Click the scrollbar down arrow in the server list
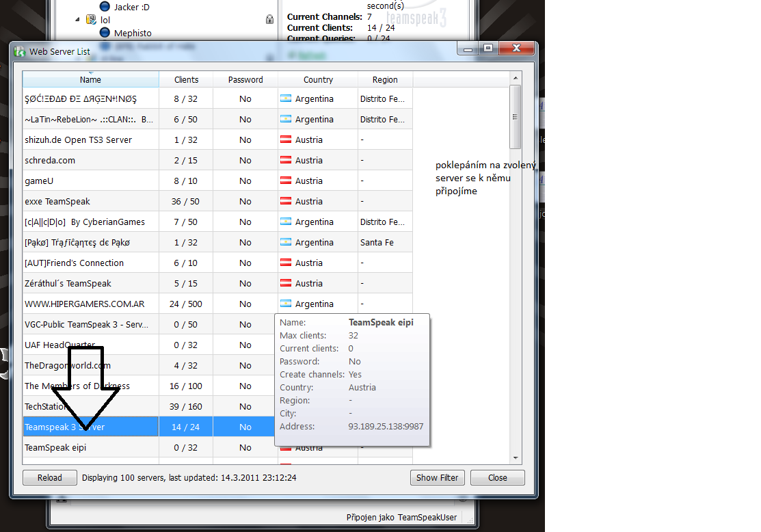 pos(516,458)
